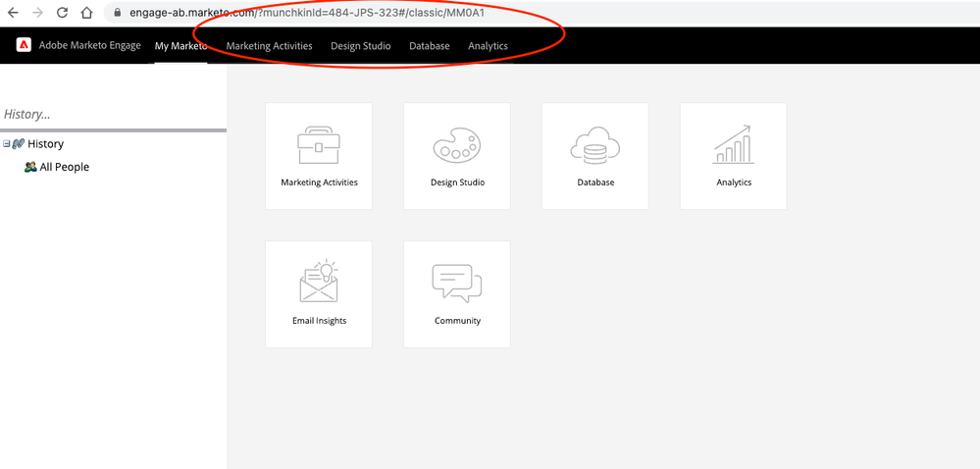Click the browser home icon

coord(87,13)
